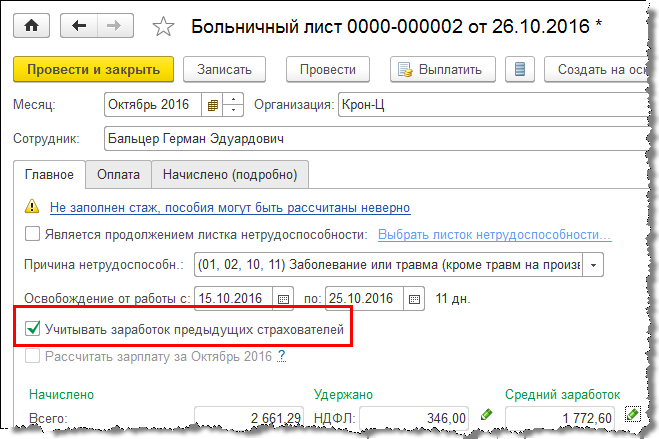Click the Сотрудник field
The image size is (659, 439).
(377, 139)
